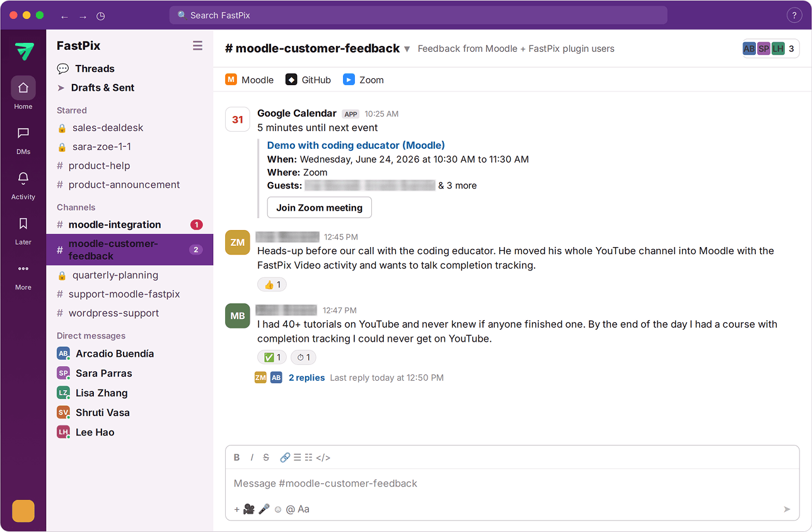Open the Zoom tab

pyautogui.click(x=364, y=80)
